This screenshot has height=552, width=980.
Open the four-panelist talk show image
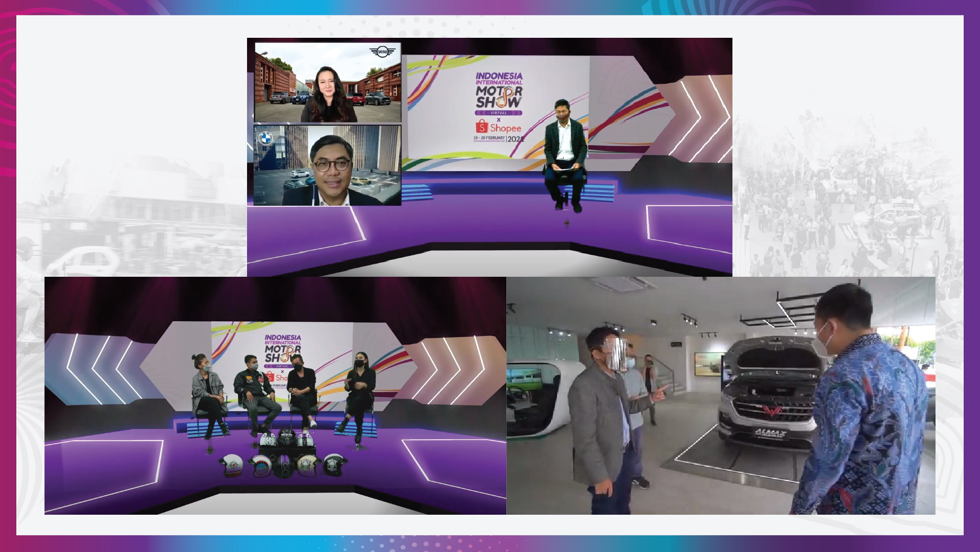point(275,395)
